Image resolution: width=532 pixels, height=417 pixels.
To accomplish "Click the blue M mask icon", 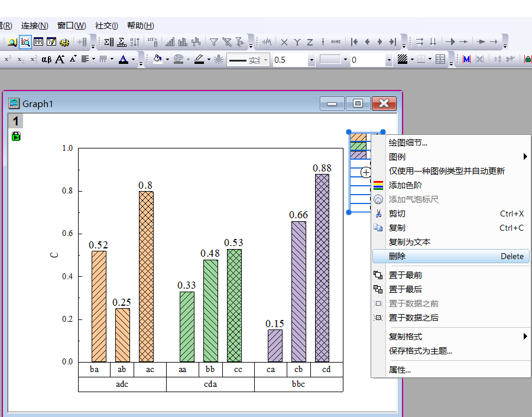I will pyautogui.click(x=466, y=59).
